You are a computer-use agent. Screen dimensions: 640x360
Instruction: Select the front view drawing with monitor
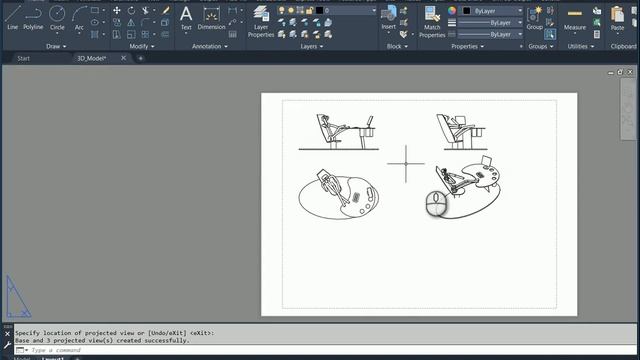[338, 132]
